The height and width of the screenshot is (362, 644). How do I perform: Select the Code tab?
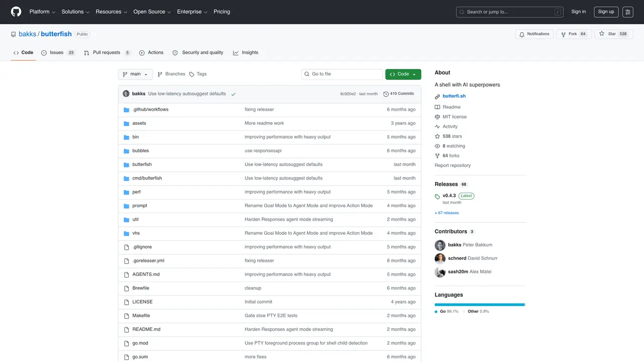[23, 53]
